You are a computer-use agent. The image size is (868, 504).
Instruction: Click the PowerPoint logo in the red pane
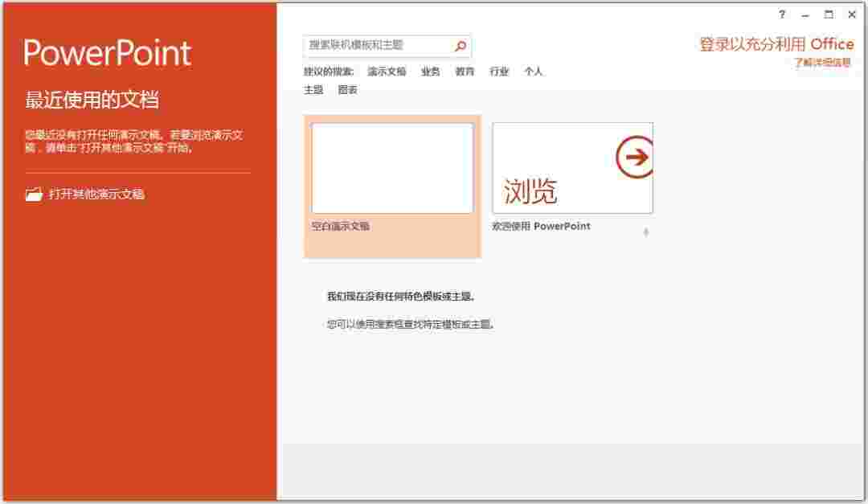pyautogui.click(x=107, y=52)
